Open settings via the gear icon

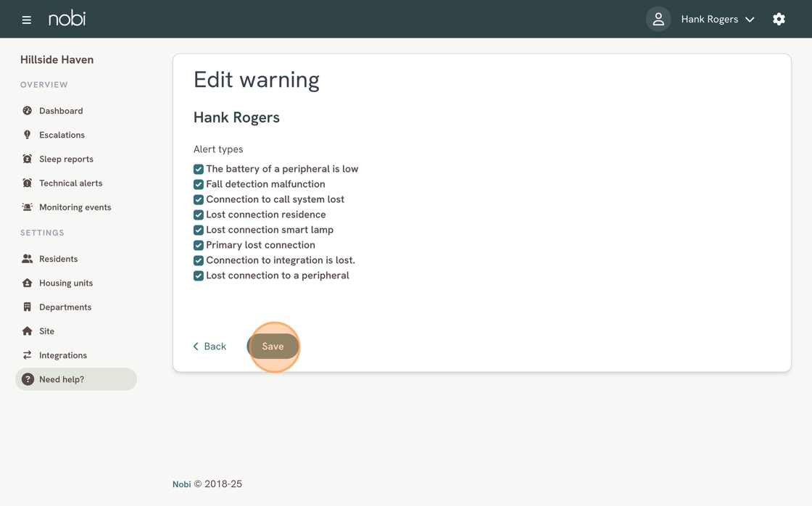tap(779, 19)
